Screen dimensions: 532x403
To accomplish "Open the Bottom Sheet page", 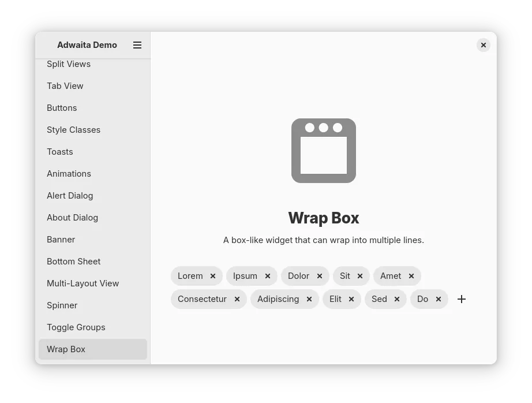I will click(74, 262).
